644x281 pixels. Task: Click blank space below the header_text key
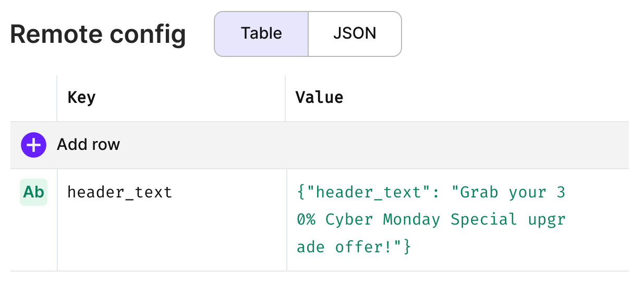tap(172, 238)
